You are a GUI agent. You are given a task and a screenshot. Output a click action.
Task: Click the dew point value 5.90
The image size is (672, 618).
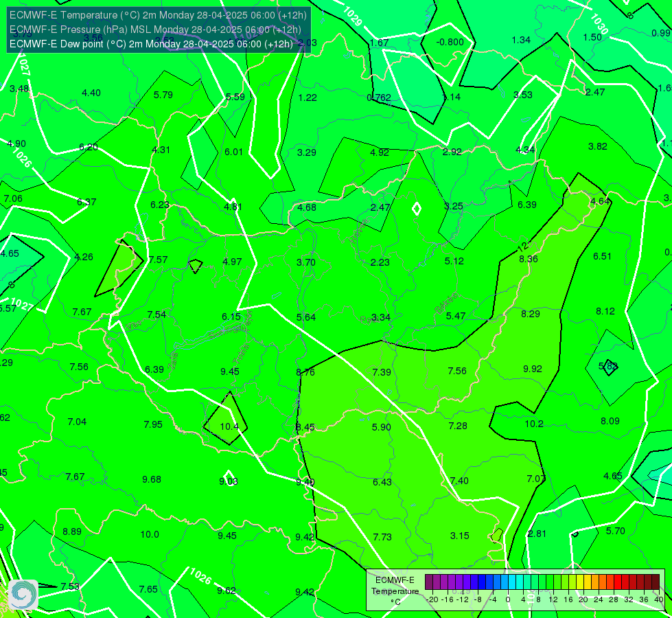(382, 427)
